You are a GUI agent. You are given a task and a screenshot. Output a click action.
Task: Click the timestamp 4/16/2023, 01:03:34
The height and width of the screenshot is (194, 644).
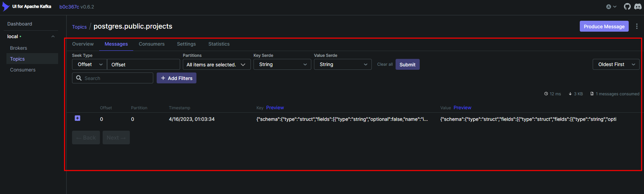click(192, 119)
